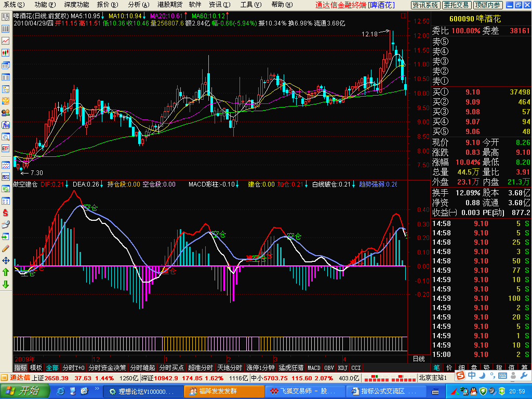Click the top report-with-clock icon

[5, 17]
